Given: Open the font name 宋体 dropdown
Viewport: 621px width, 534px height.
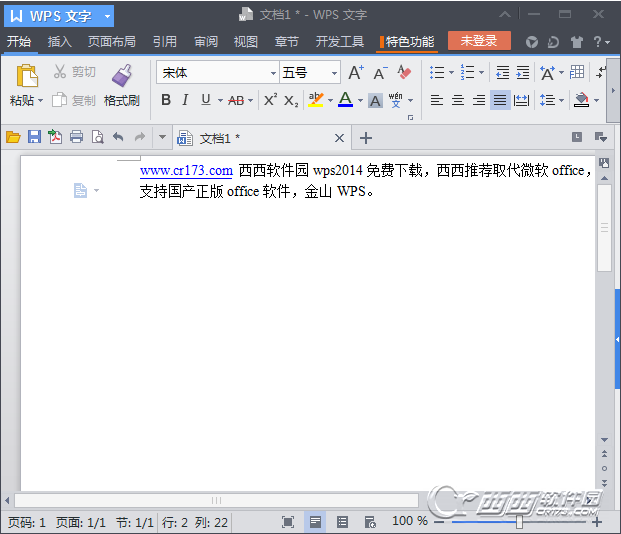Looking at the screenshot, I should (x=273, y=73).
